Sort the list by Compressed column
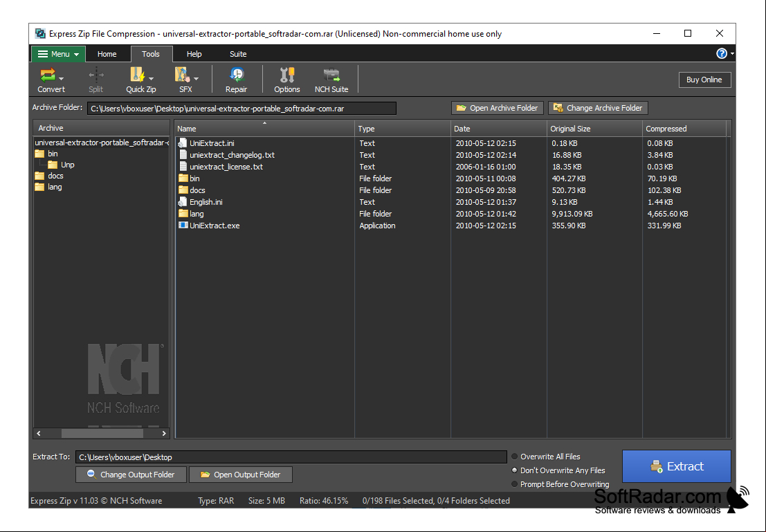The width and height of the screenshot is (766, 532). pyautogui.click(x=684, y=129)
